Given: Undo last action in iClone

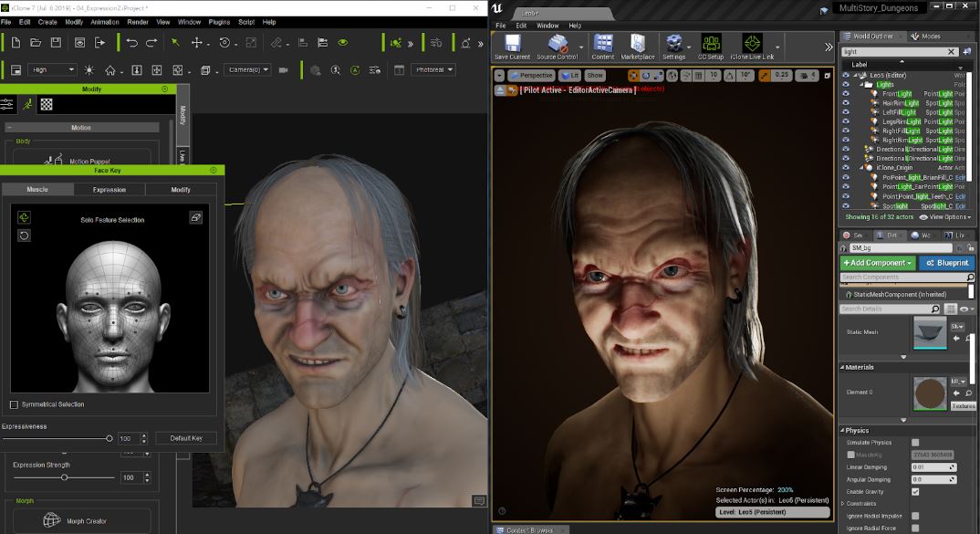Looking at the screenshot, I should coord(132,43).
